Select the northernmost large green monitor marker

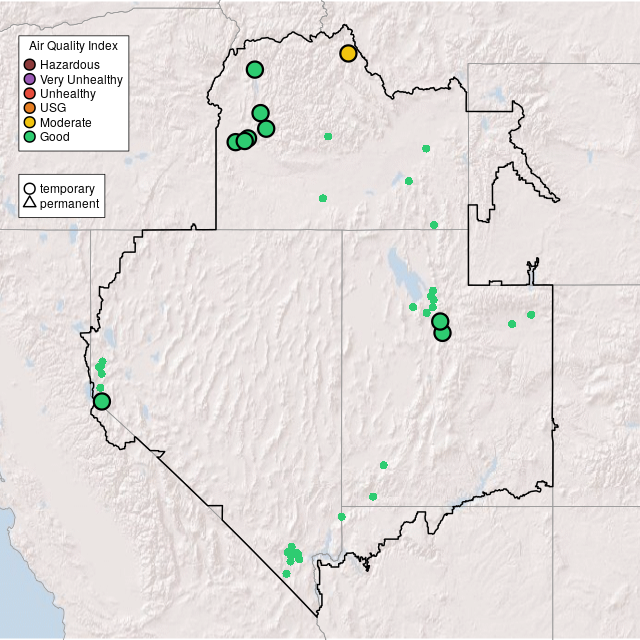[x=254, y=69]
